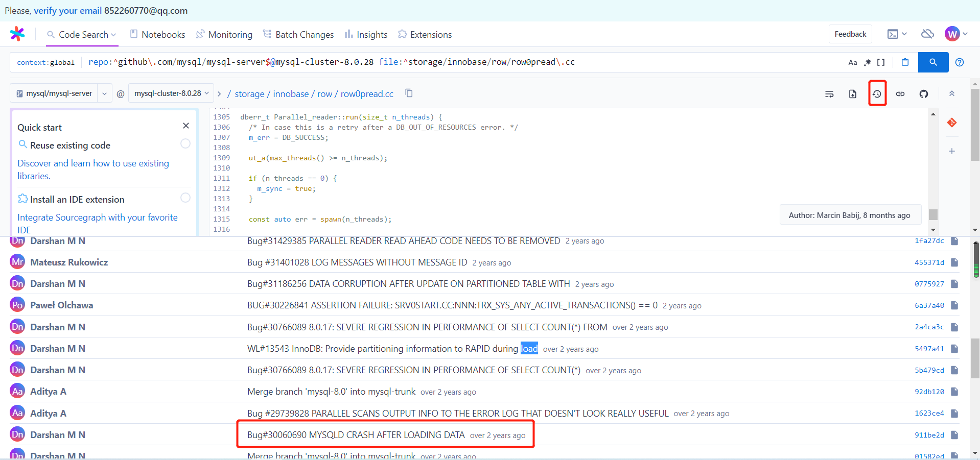The image size is (980, 460).
Task: Mark Install an IDE extension step circle
Action: (185, 198)
